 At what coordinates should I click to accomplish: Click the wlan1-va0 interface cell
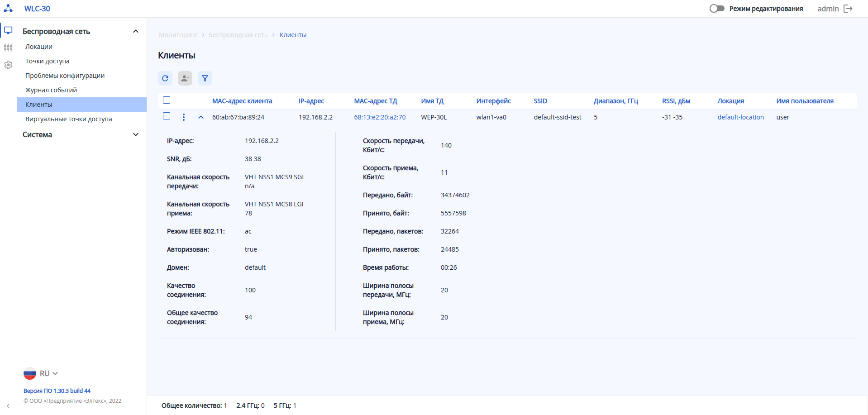pos(491,117)
